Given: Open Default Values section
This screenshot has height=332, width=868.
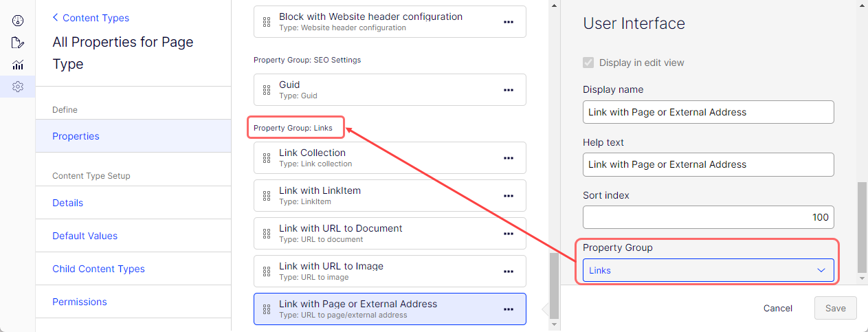Looking at the screenshot, I should (133, 236).
